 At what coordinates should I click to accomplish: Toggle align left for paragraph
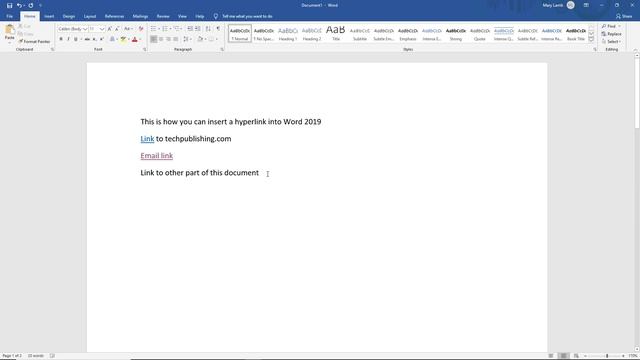tap(153, 39)
